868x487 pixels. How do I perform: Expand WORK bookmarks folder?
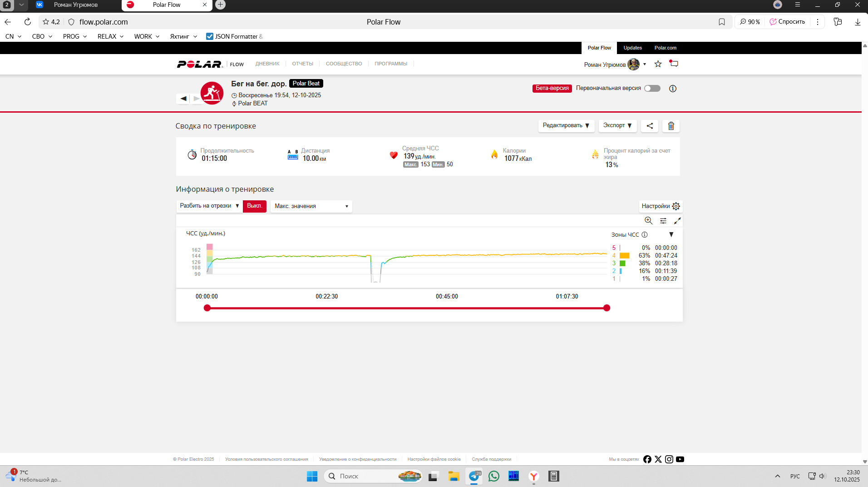click(147, 36)
